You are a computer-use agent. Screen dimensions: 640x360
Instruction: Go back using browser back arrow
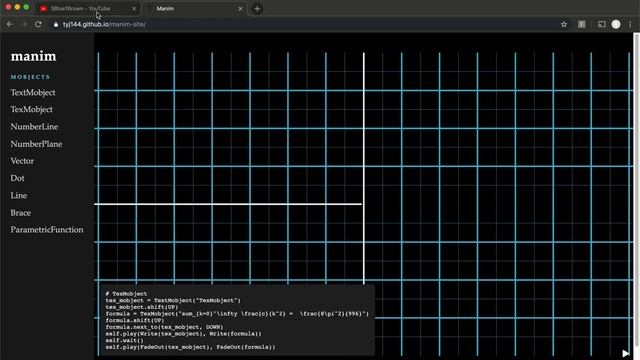coord(10,24)
